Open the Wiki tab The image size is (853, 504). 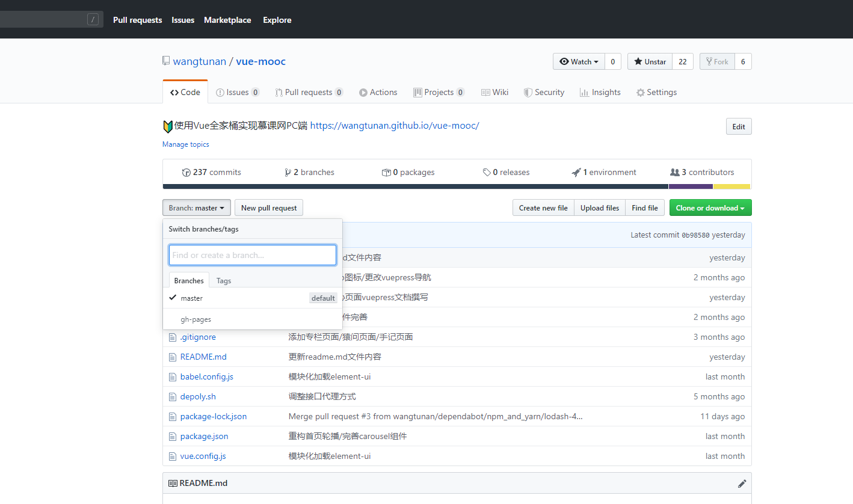coord(495,92)
